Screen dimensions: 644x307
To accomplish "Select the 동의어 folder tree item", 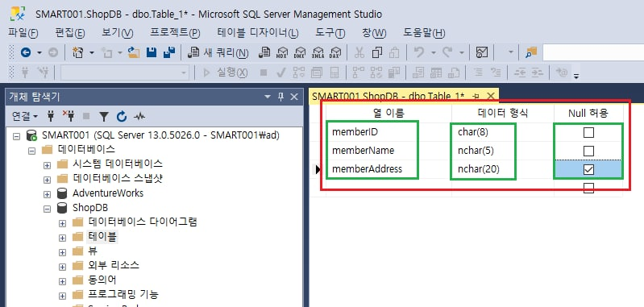I will coord(102,280).
